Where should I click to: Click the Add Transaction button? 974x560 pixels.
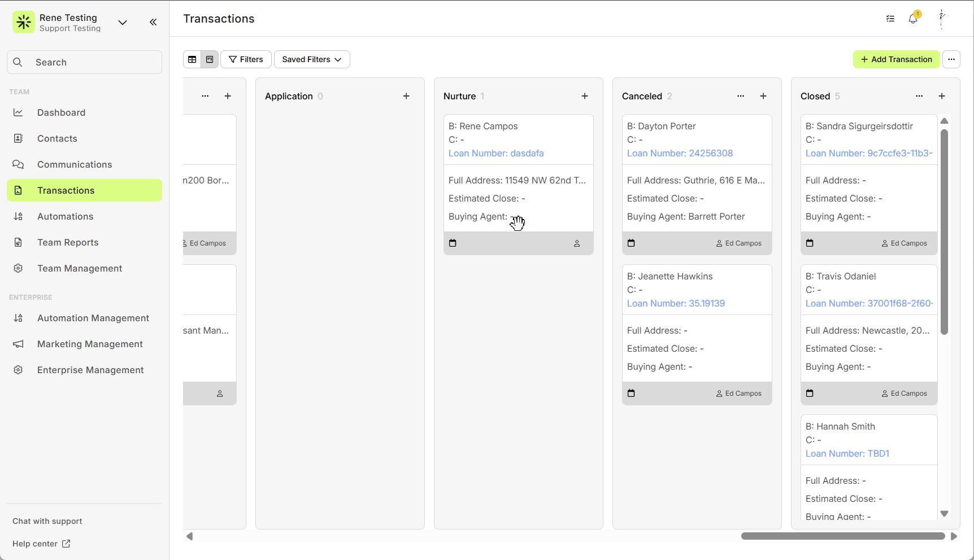(896, 59)
